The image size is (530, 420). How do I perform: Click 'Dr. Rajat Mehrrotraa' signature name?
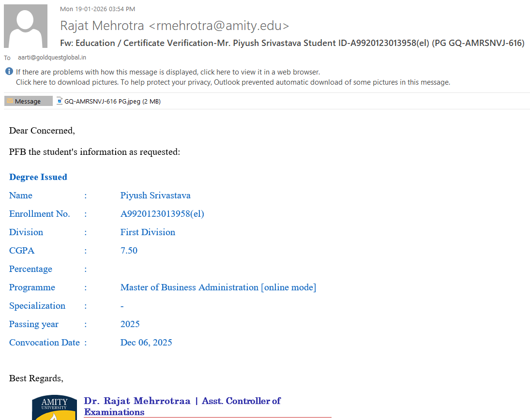pos(137,401)
